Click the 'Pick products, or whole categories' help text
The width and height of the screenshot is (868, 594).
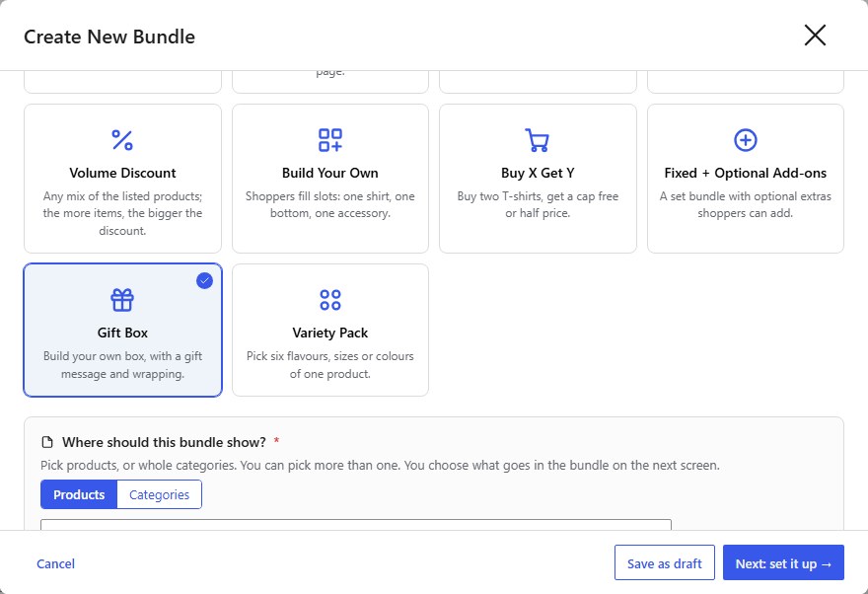381,465
